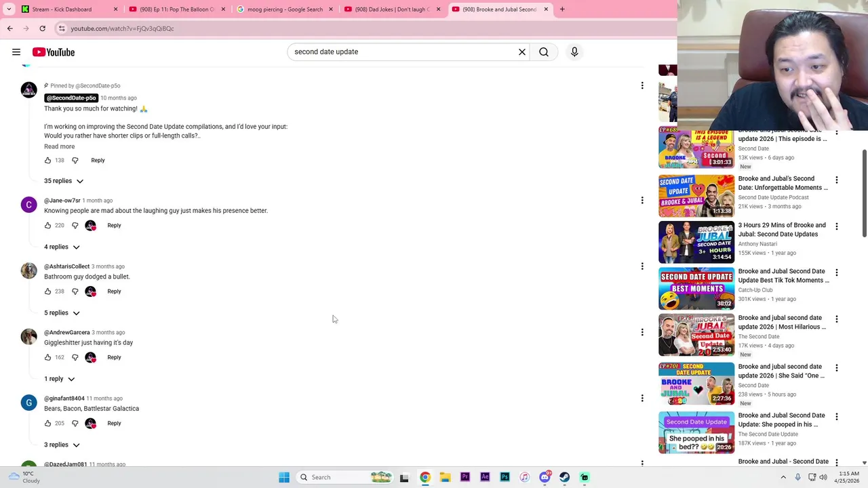Reply to AndrewGarcera's comment
Screen dimensions: 868x488
[x=114, y=357]
